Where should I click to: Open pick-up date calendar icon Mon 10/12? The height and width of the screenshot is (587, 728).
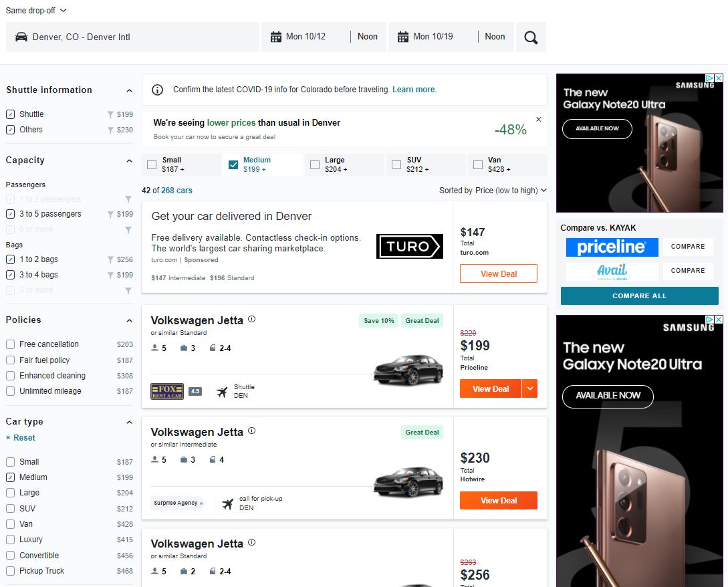(276, 37)
